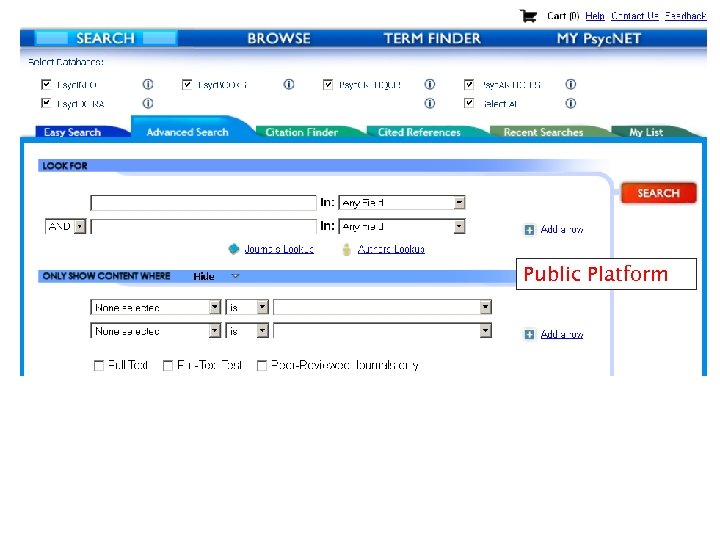The image size is (720, 540).
Task: Click the Cart (0) text
Action: (563, 16)
